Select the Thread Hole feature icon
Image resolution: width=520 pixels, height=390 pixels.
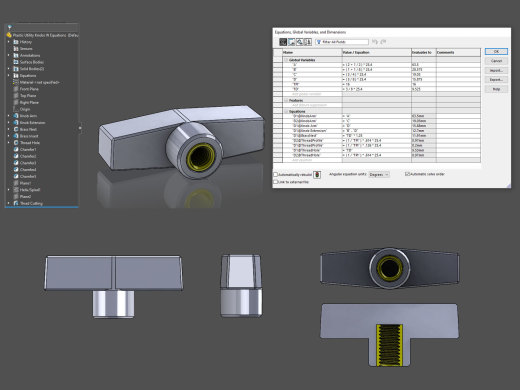point(16,143)
